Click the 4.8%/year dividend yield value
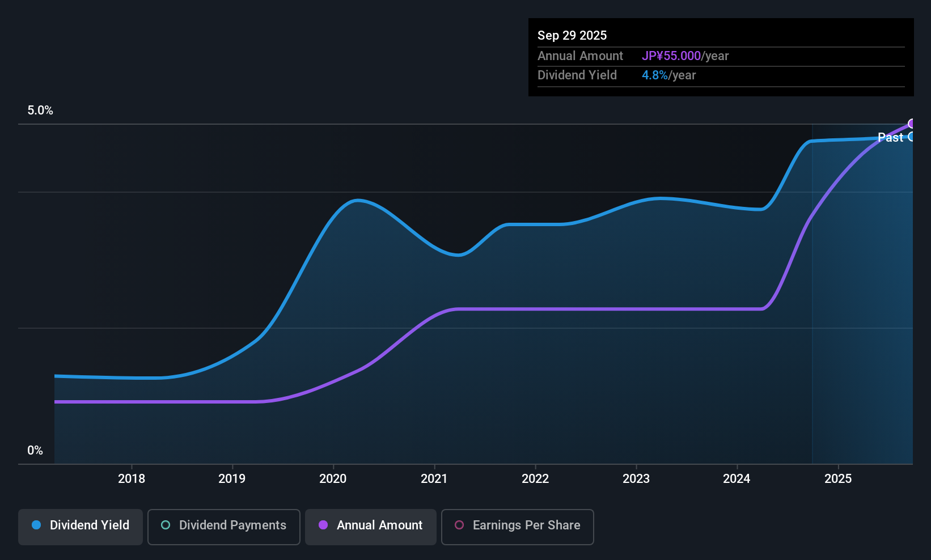 (x=668, y=75)
